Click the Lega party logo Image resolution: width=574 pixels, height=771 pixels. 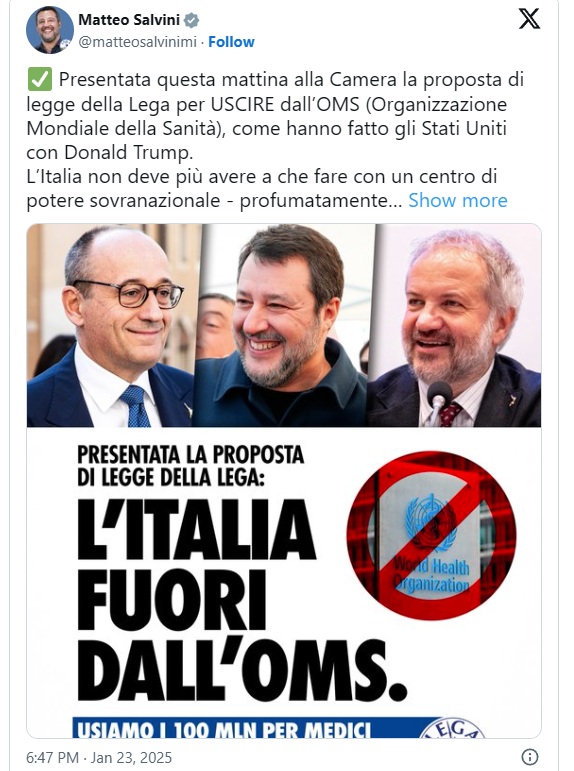tap(452, 728)
